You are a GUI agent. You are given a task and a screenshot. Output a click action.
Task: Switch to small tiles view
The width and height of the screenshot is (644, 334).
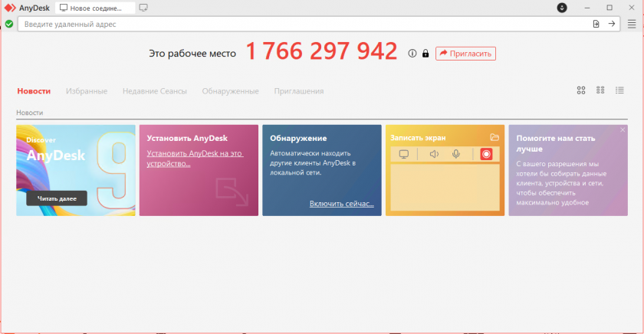point(600,90)
